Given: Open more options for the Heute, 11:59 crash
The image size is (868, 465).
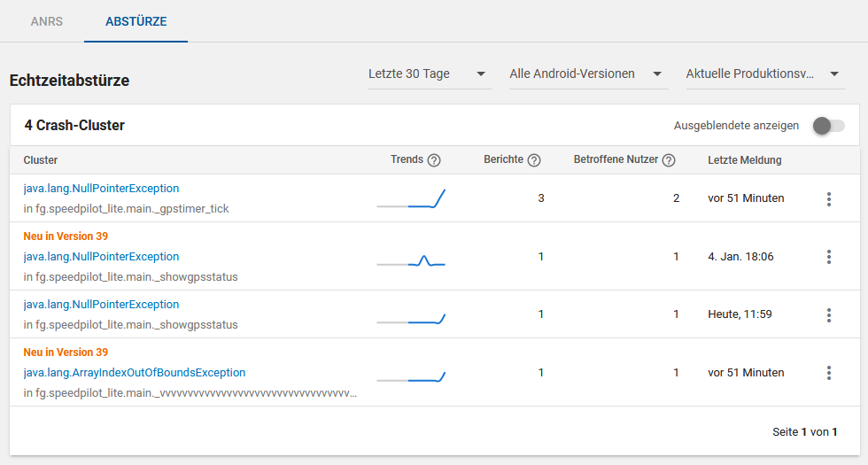Looking at the screenshot, I should tap(829, 315).
